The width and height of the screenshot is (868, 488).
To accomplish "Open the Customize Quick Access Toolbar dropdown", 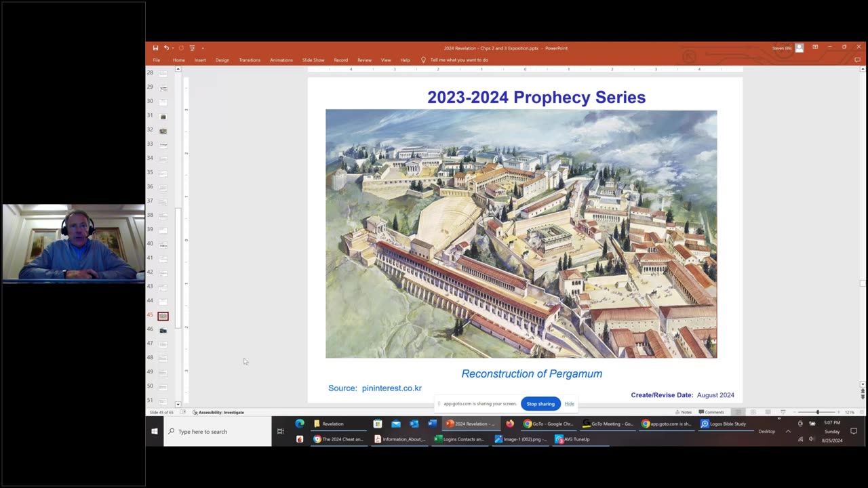I will click(202, 48).
